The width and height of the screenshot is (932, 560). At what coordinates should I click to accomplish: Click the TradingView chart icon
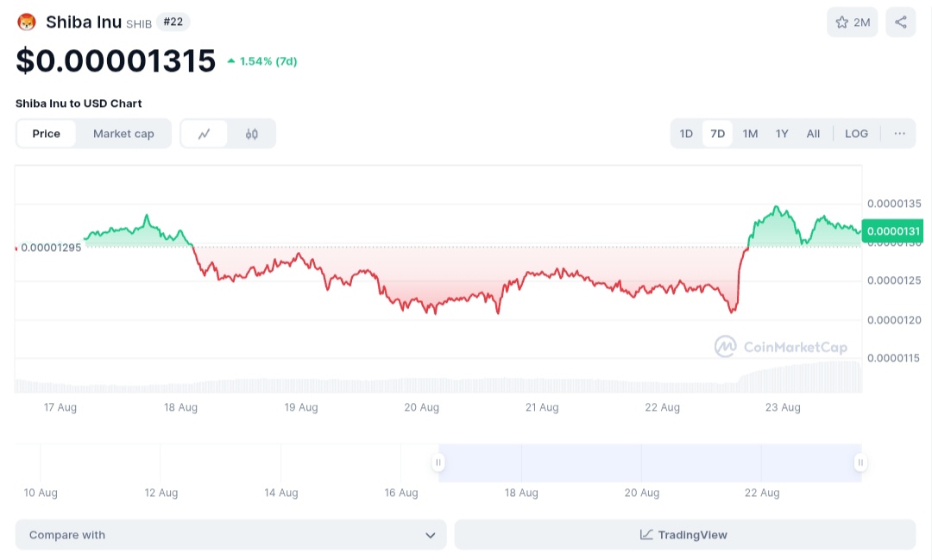(x=646, y=535)
